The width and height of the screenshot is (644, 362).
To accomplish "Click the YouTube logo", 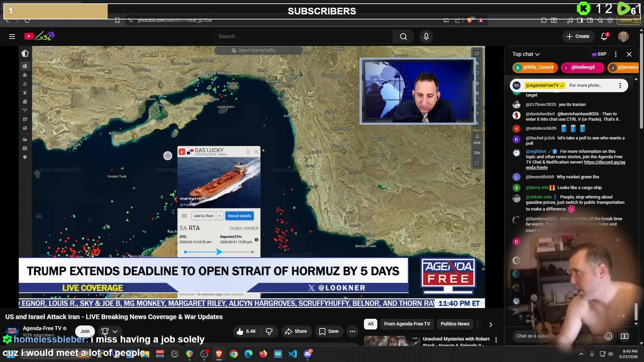I will tap(39, 36).
